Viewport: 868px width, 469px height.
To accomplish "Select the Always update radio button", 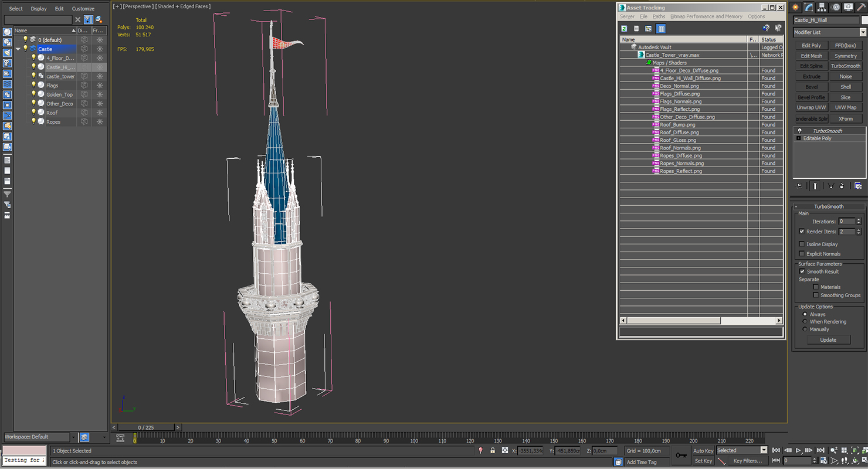I will [804, 314].
